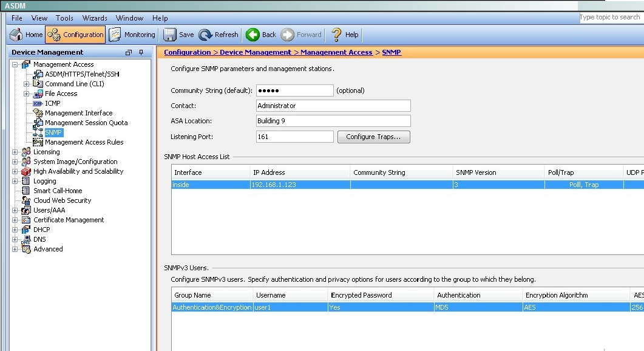Image resolution: width=644 pixels, height=351 pixels.
Task: Select the Certificate Management icon
Action: pos(26,220)
